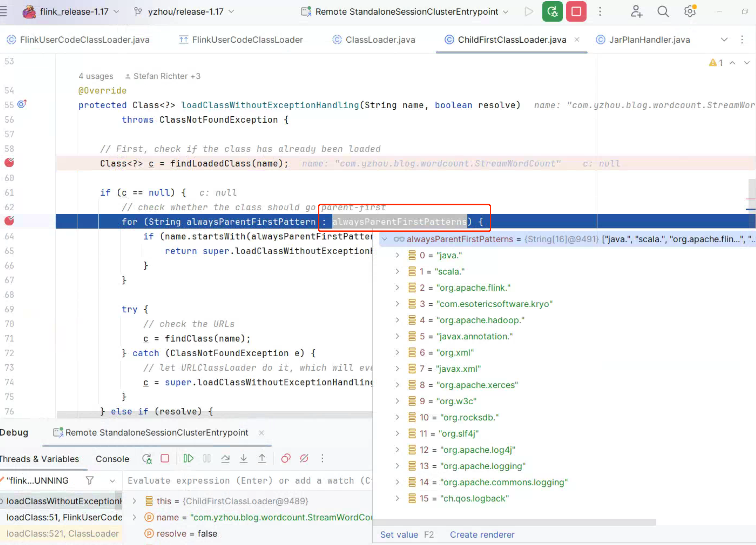Switch to the Threads & Variables tab
This screenshot has width=756, height=545.
click(39, 459)
